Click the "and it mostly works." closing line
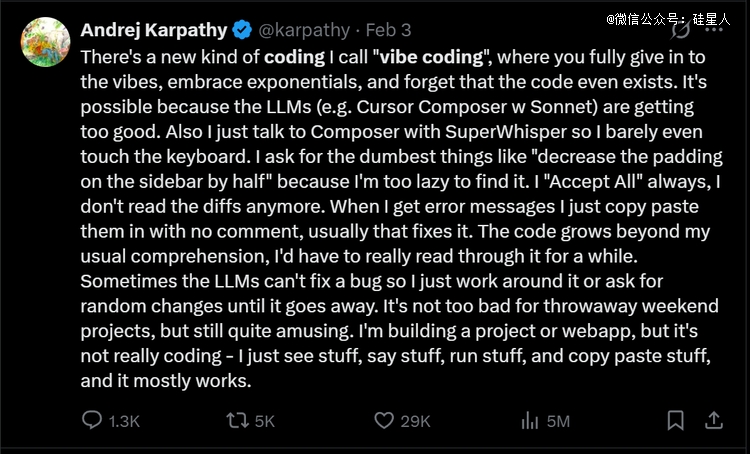Screen dimensions: 750x454 (165, 381)
